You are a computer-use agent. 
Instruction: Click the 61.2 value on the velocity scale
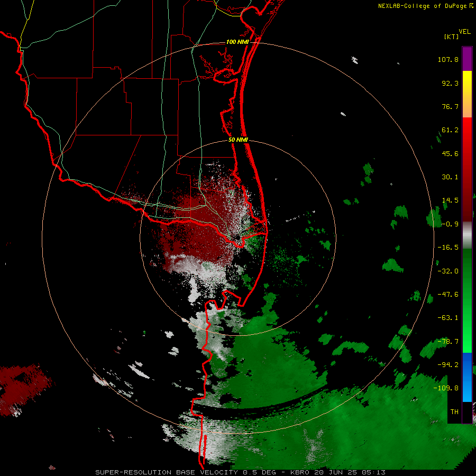point(450,130)
